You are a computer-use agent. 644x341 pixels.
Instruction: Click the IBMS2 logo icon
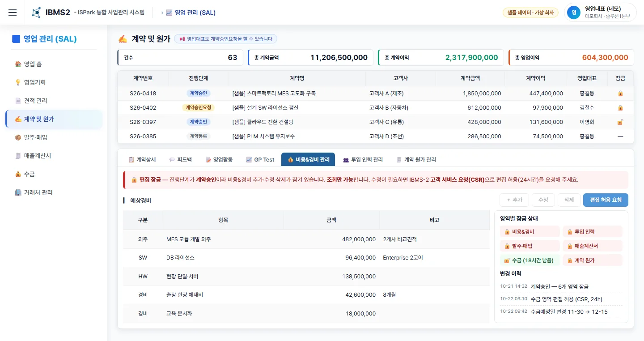(x=36, y=13)
